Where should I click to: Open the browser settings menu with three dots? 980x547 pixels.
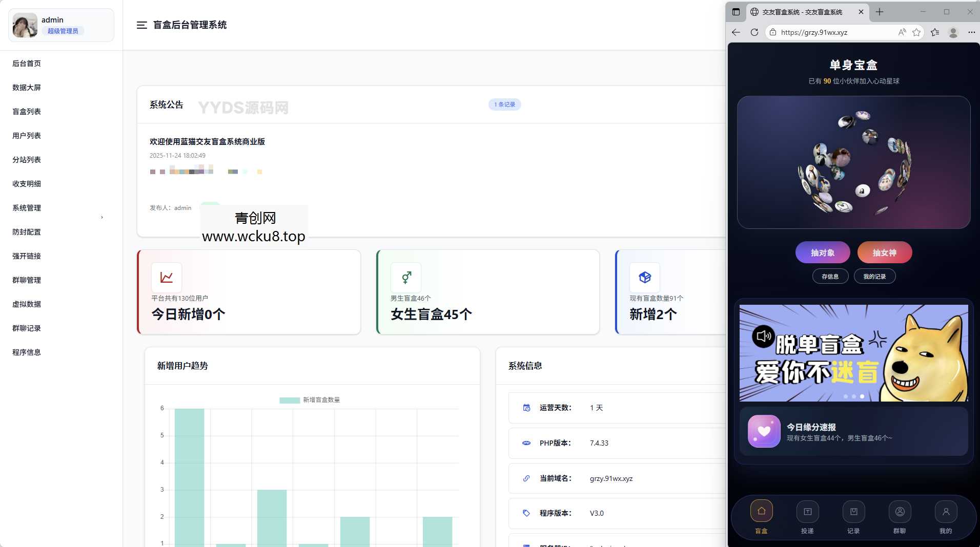pos(971,32)
